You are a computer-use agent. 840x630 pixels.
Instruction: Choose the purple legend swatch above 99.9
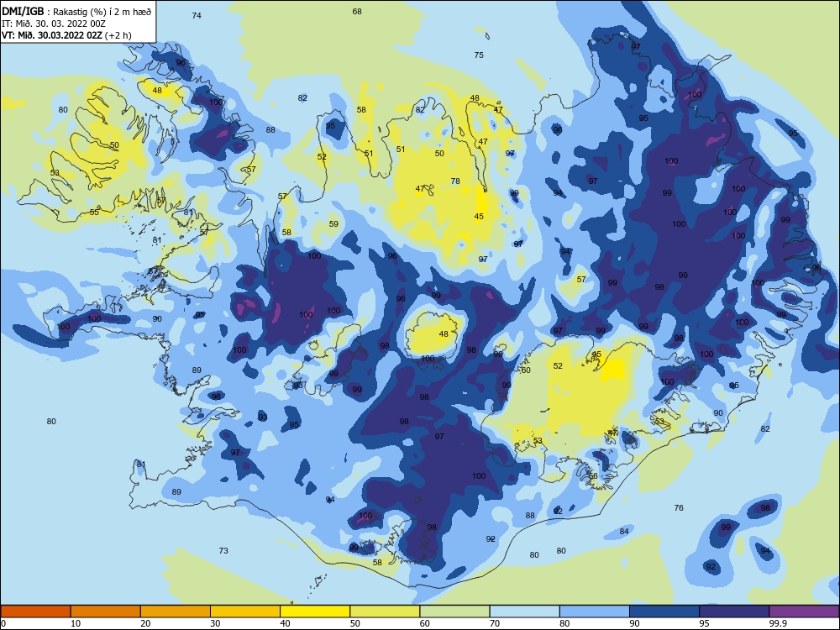(x=804, y=612)
